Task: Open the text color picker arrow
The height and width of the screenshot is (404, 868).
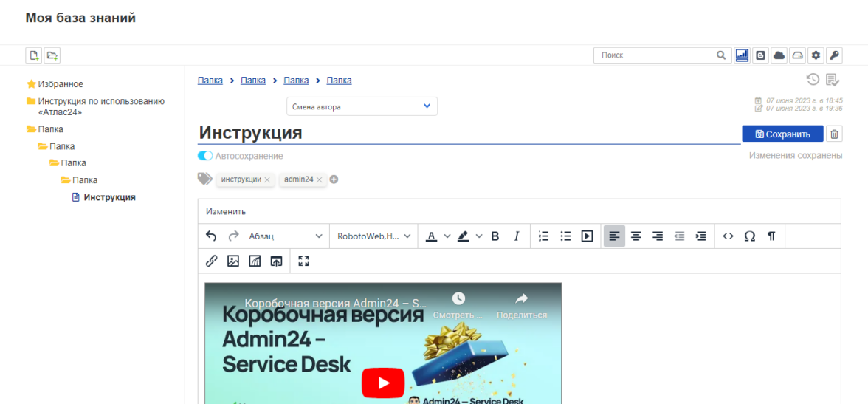Action: click(447, 236)
